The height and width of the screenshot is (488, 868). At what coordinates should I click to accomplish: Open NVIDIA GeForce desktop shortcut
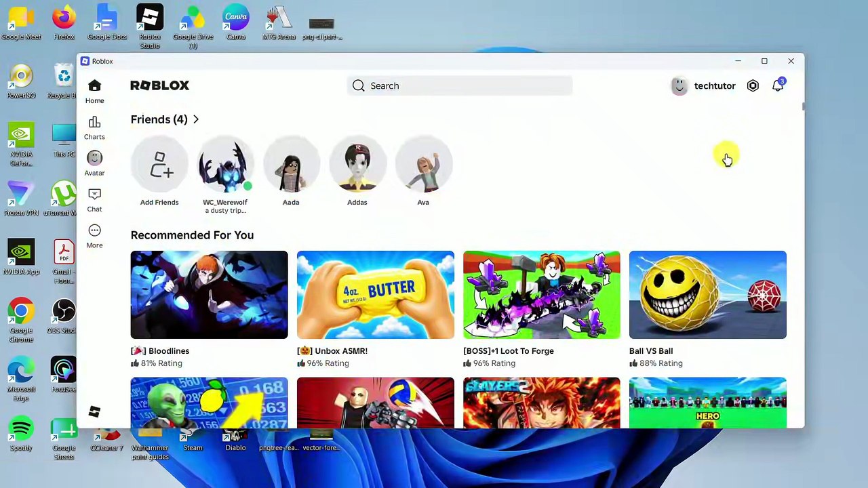click(21, 145)
